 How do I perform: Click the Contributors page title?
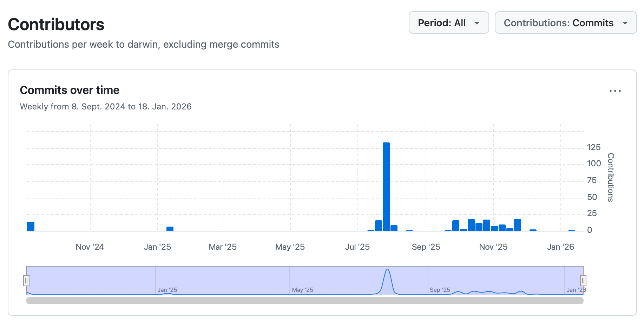pyautogui.click(x=56, y=25)
